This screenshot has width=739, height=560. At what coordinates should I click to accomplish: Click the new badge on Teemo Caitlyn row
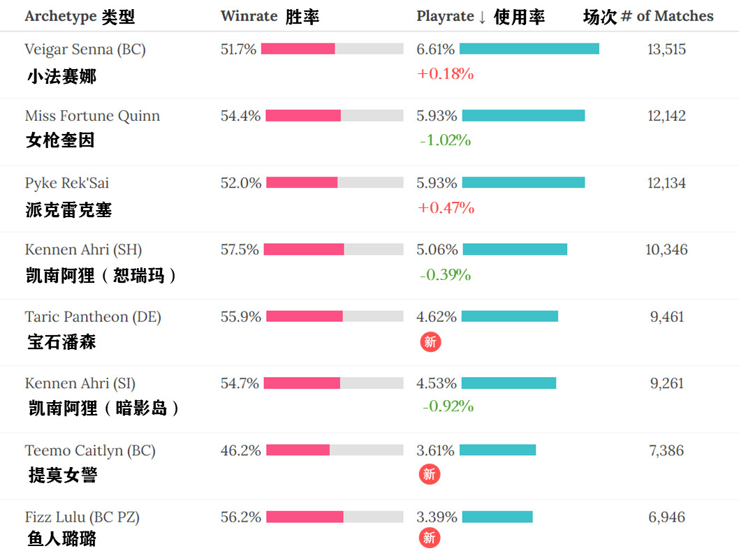pyautogui.click(x=430, y=475)
